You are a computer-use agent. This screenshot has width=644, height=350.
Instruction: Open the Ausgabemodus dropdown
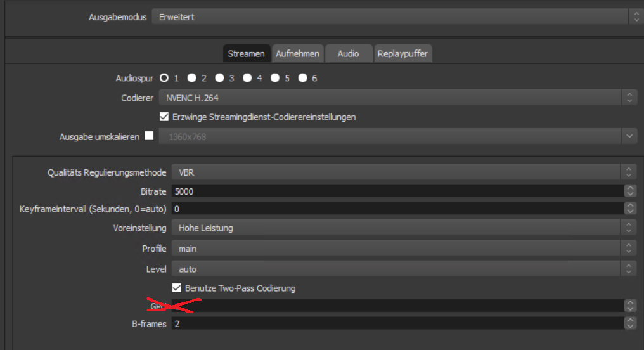pyautogui.click(x=393, y=17)
